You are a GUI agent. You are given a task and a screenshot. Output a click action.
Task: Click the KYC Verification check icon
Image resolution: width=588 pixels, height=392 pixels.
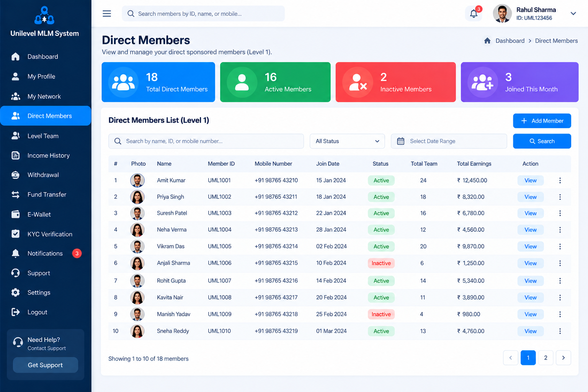click(16, 234)
